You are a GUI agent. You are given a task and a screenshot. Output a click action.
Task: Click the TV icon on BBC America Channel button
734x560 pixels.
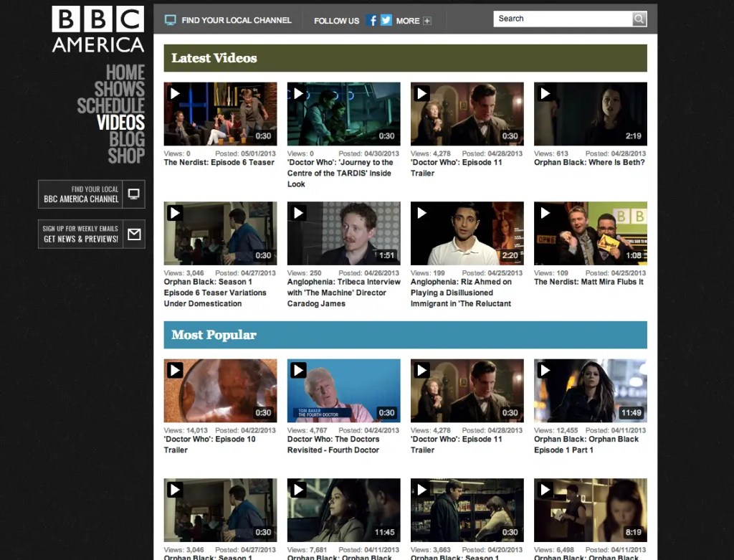[x=134, y=194]
